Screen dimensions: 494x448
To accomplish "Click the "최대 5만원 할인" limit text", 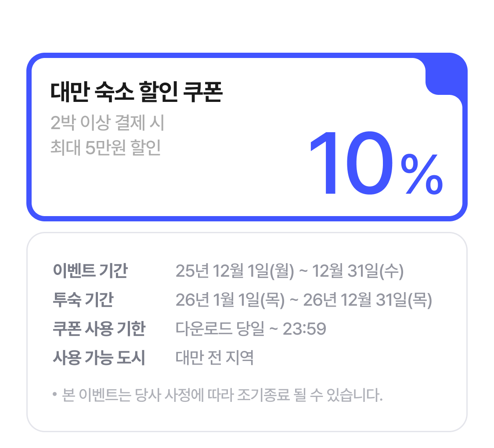I will click(x=106, y=148).
